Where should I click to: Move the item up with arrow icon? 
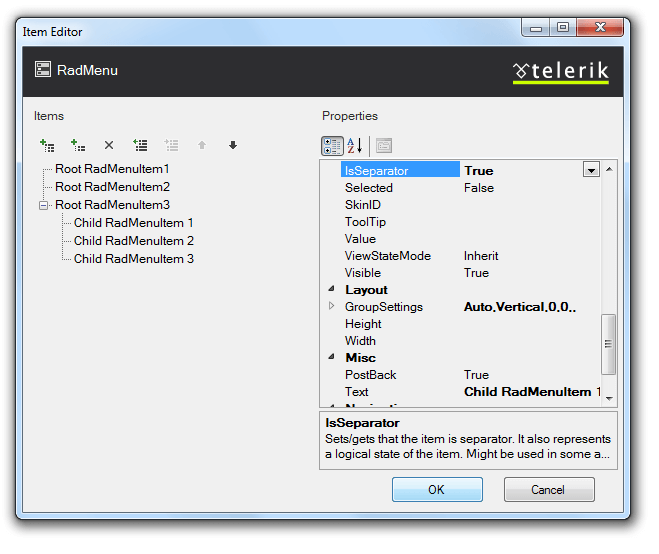point(202,145)
